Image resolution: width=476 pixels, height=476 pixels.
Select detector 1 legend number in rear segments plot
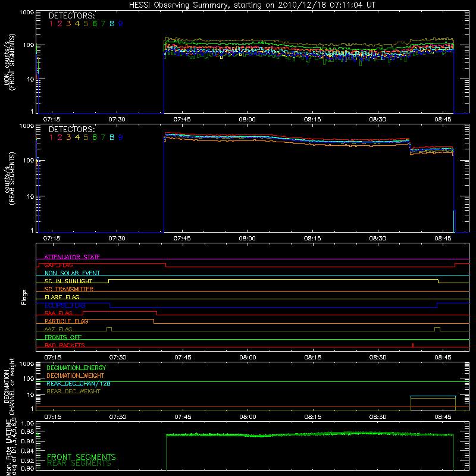[x=51, y=137]
